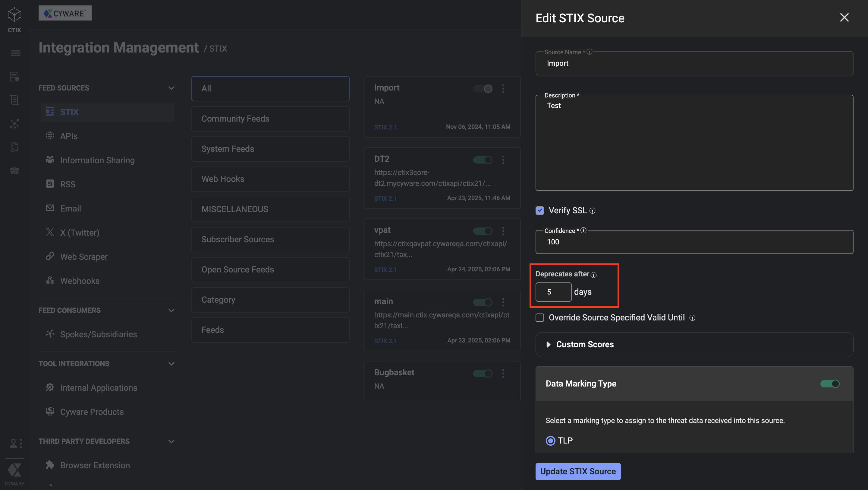
Task: Uncheck the Verify SSL checkbox
Action: tap(540, 210)
